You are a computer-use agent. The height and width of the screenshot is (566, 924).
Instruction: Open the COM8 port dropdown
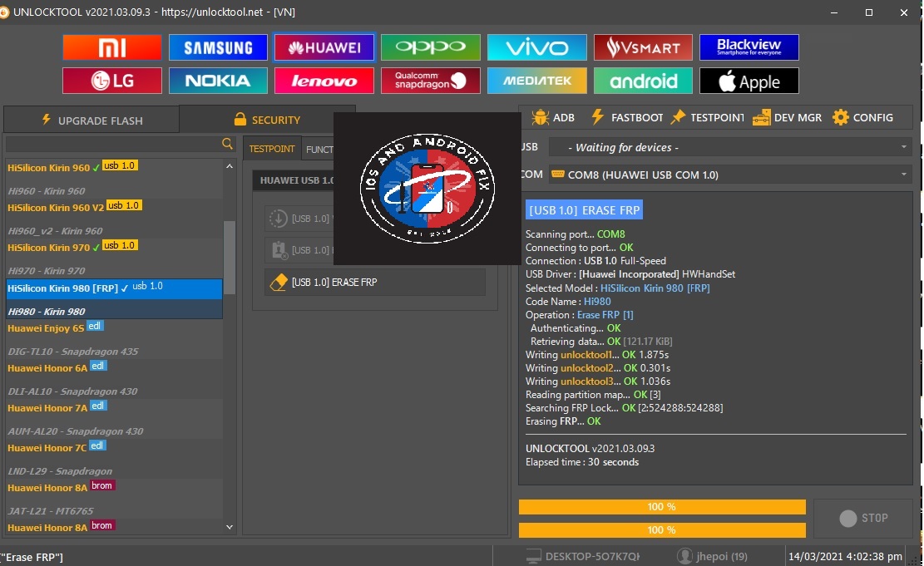pyautogui.click(x=730, y=175)
